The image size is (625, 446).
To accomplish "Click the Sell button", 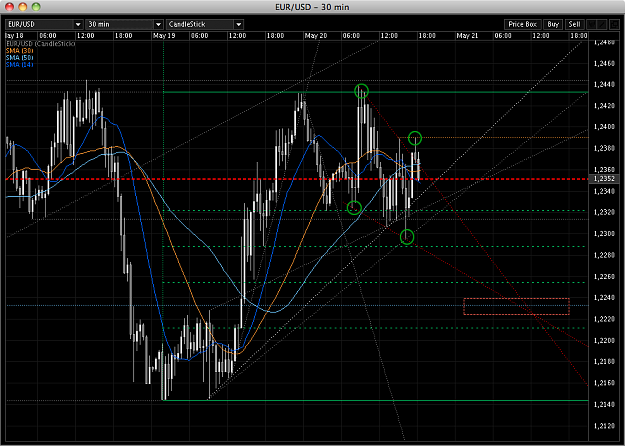I will (574, 24).
